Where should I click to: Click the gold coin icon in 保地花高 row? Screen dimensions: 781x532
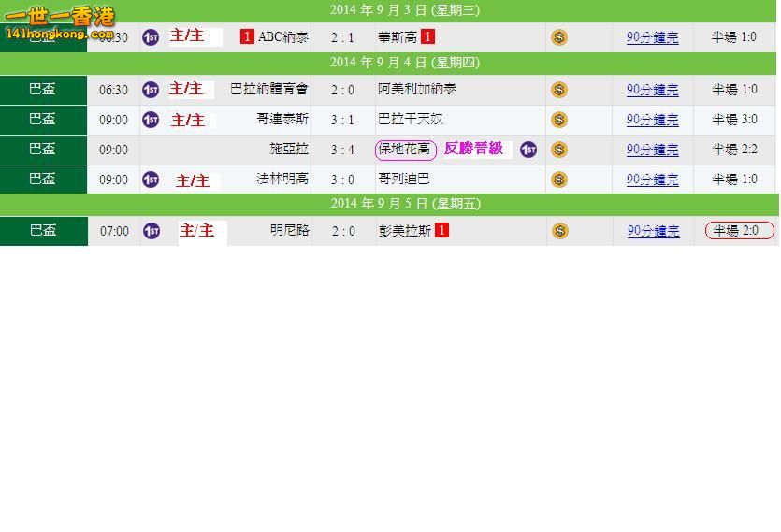pyautogui.click(x=559, y=150)
